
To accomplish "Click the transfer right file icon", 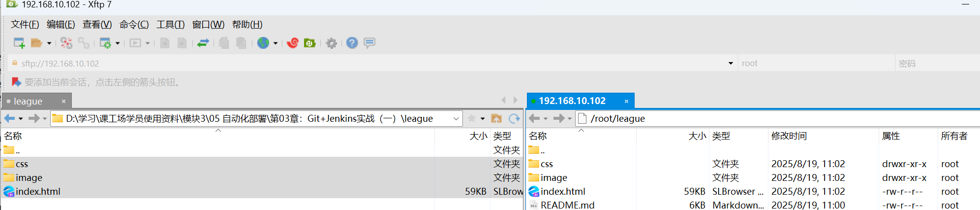I will [182, 43].
